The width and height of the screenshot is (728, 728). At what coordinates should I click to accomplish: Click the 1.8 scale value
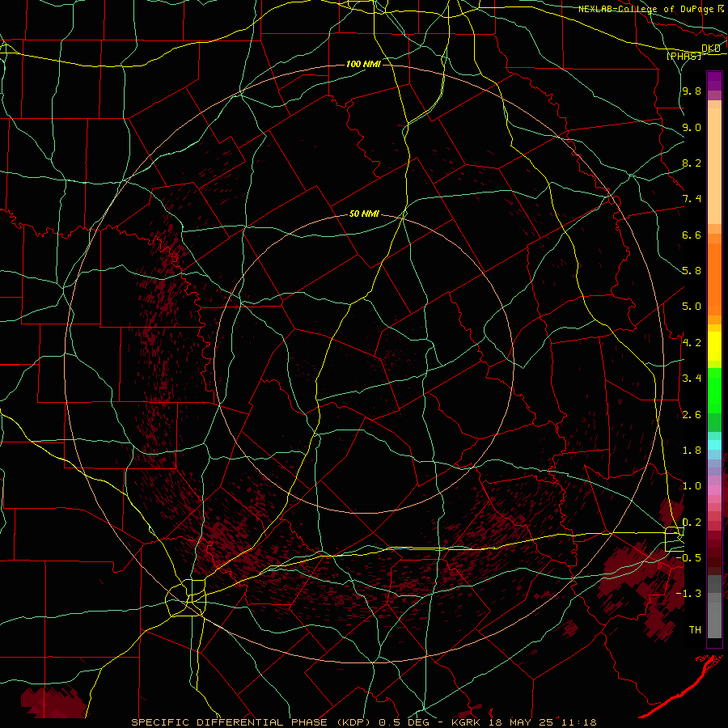click(x=692, y=451)
